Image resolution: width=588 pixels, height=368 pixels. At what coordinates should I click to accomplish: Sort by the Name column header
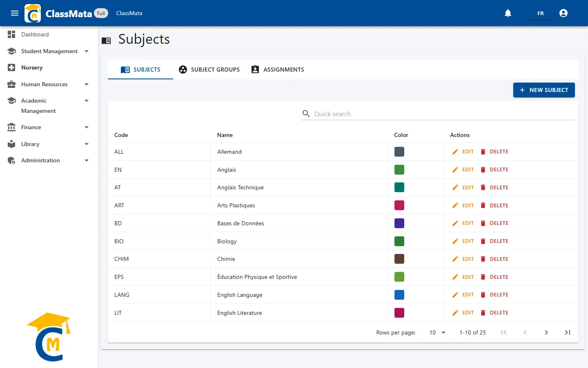point(225,135)
